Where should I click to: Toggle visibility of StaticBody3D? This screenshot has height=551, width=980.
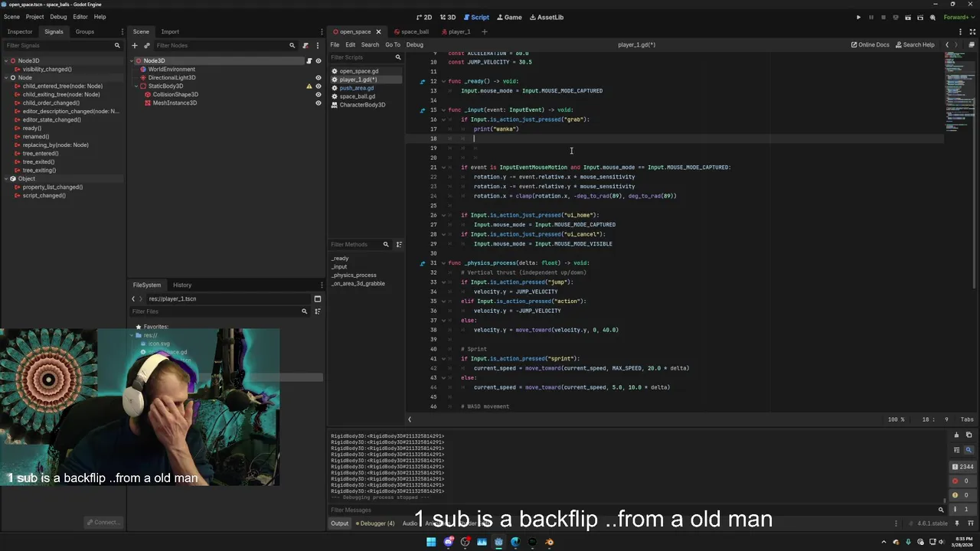[x=318, y=86]
